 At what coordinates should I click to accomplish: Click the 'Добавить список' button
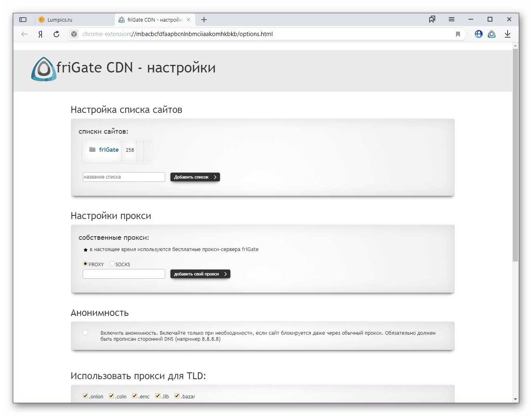tap(195, 177)
